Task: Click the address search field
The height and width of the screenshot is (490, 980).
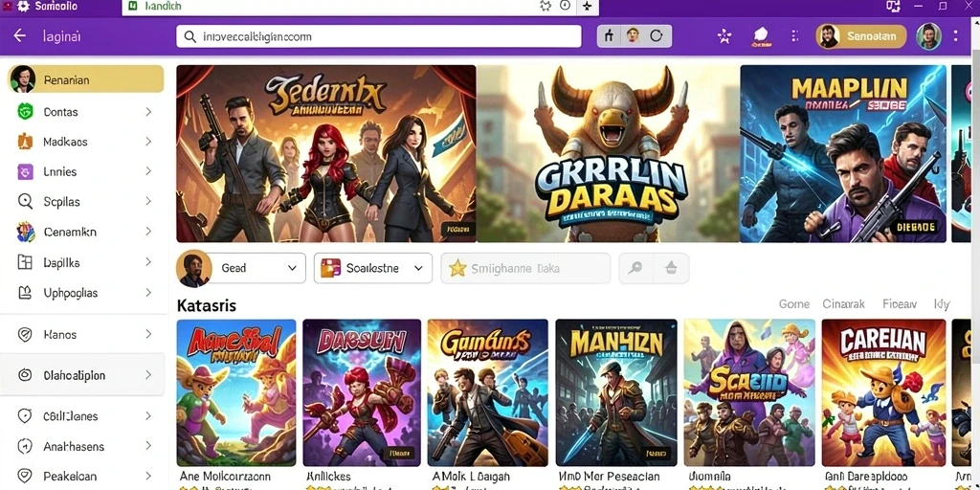Action: point(379,36)
